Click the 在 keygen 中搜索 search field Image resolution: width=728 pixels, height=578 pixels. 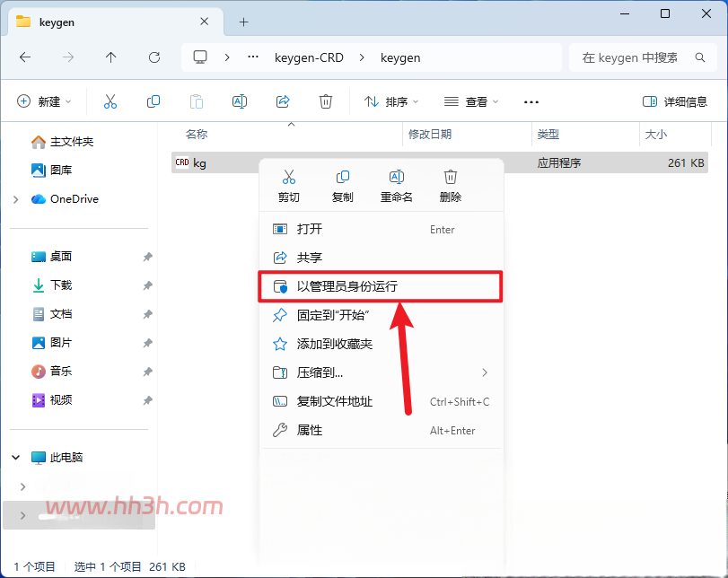(x=643, y=57)
